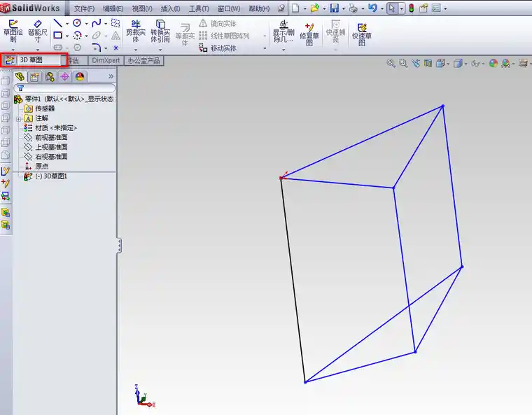
Task: Select 3D草图1 in feature tree
Action: coord(45,176)
